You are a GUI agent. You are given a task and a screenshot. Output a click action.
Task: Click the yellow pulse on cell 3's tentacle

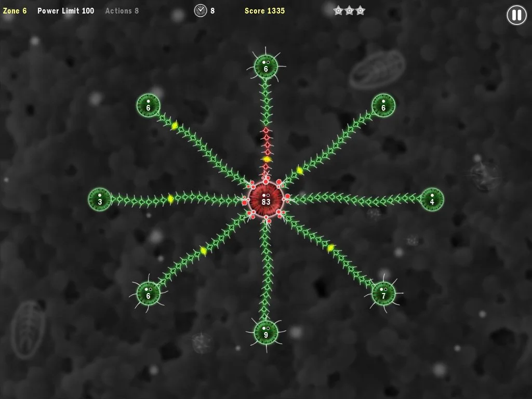170,198
